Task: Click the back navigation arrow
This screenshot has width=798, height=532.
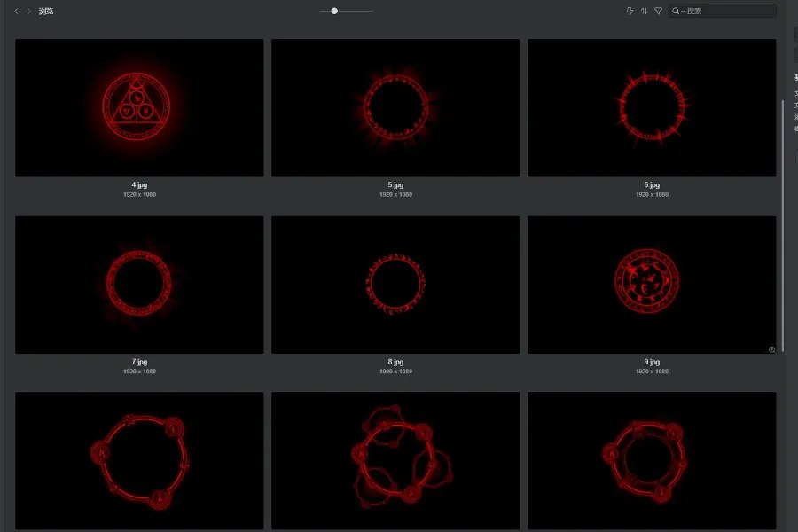Action: click(x=16, y=12)
